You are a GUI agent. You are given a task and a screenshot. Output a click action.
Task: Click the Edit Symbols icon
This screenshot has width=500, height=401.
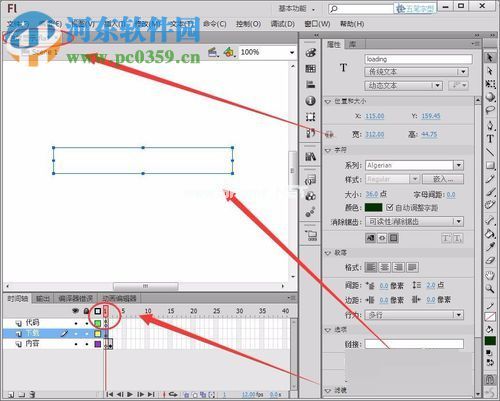coord(229,52)
